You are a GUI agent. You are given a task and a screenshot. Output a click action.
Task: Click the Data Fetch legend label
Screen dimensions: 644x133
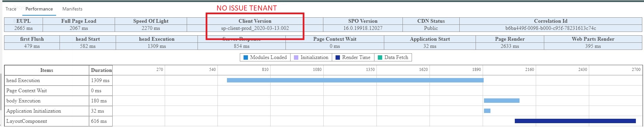click(x=396, y=57)
